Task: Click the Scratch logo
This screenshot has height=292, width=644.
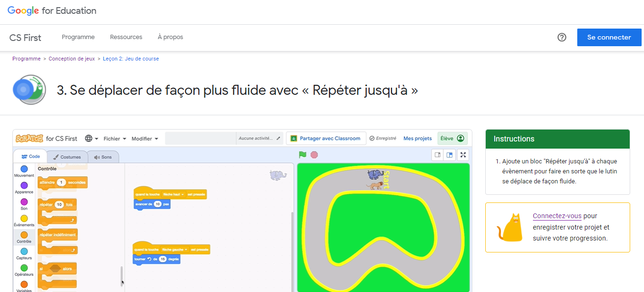Action: [x=30, y=139]
